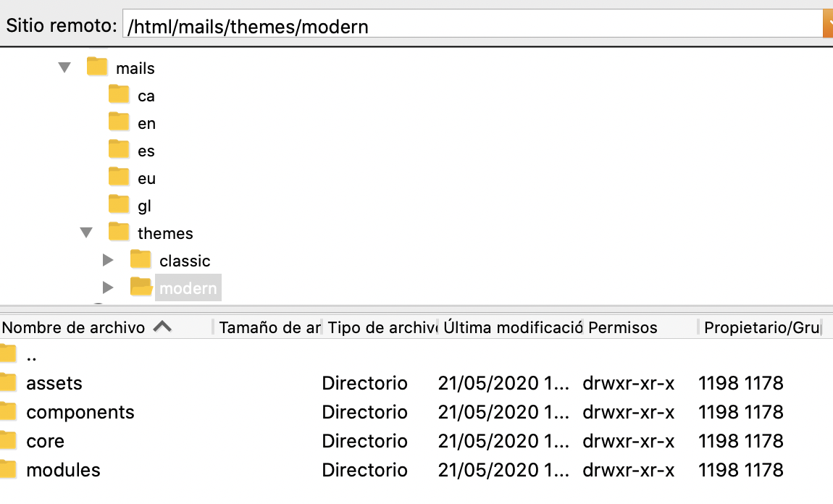This screenshot has width=833, height=504.
Task: Expand the classic folder node
Action: coord(108,260)
